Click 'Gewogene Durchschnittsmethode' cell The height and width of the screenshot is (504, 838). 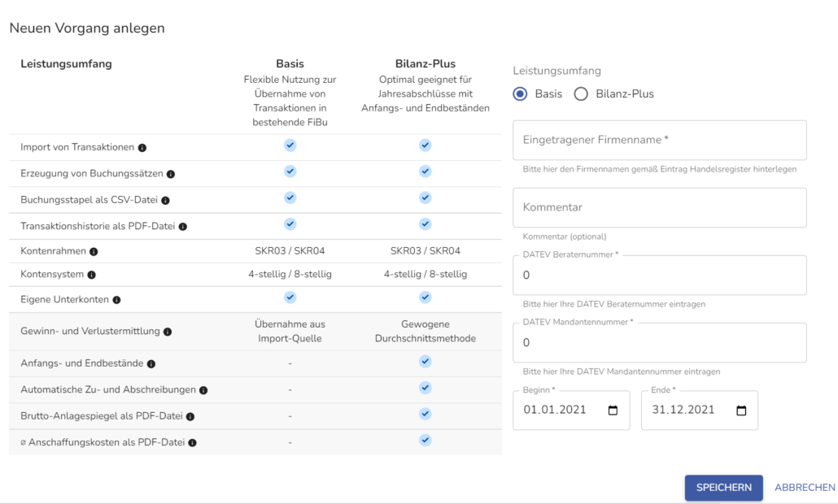pyautogui.click(x=426, y=331)
